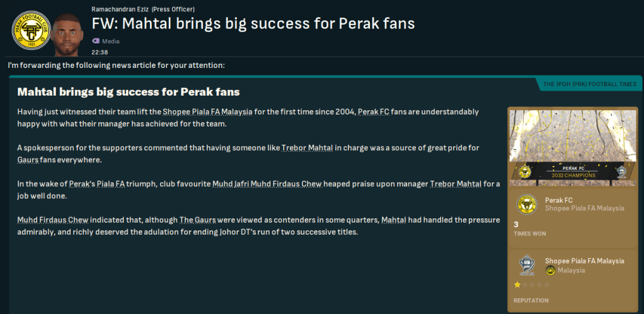Click the gold reputation star
The image size is (644, 314).
(517, 285)
